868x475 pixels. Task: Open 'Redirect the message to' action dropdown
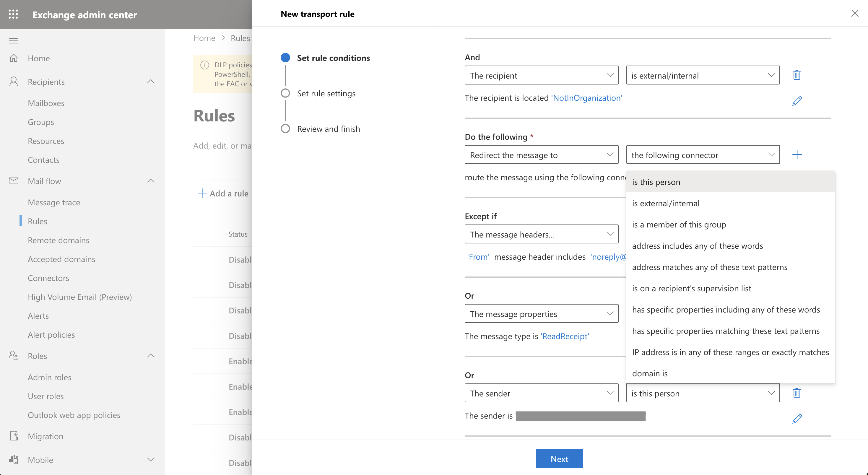tap(542, 154)
